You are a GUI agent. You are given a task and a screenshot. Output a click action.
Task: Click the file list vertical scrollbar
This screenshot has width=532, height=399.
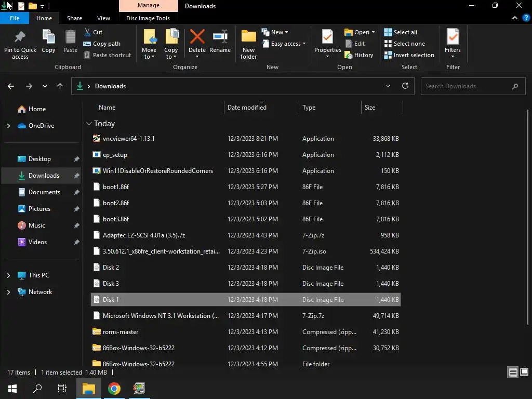click(528, 217)
